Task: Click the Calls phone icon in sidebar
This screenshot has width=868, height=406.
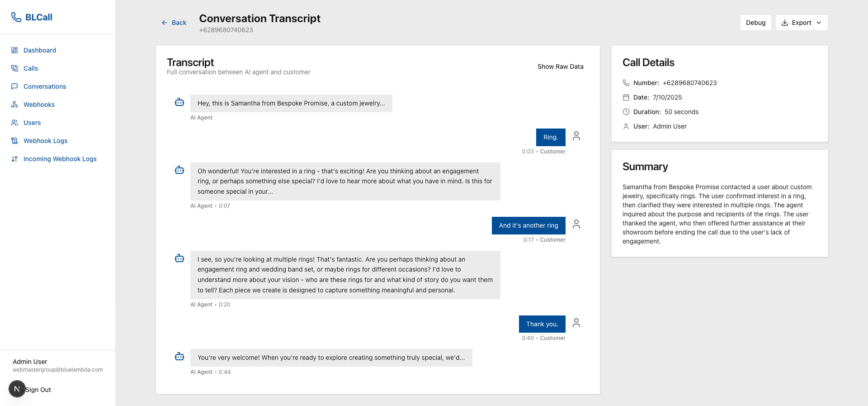Action: click(14, 68)
